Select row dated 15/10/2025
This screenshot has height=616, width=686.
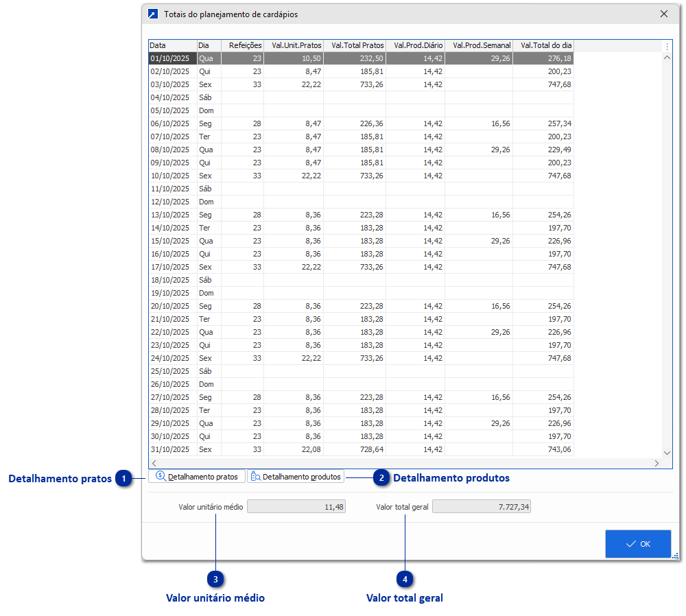click(361, 241)
